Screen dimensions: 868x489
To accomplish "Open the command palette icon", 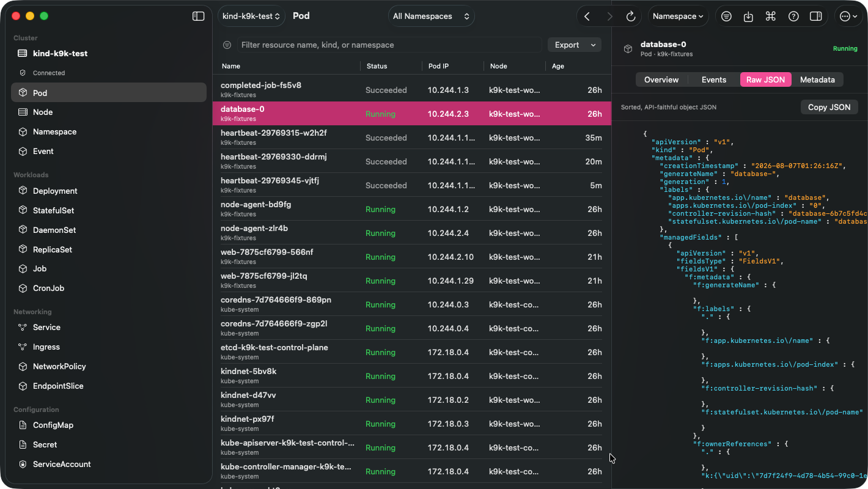I will pos(770,17).
